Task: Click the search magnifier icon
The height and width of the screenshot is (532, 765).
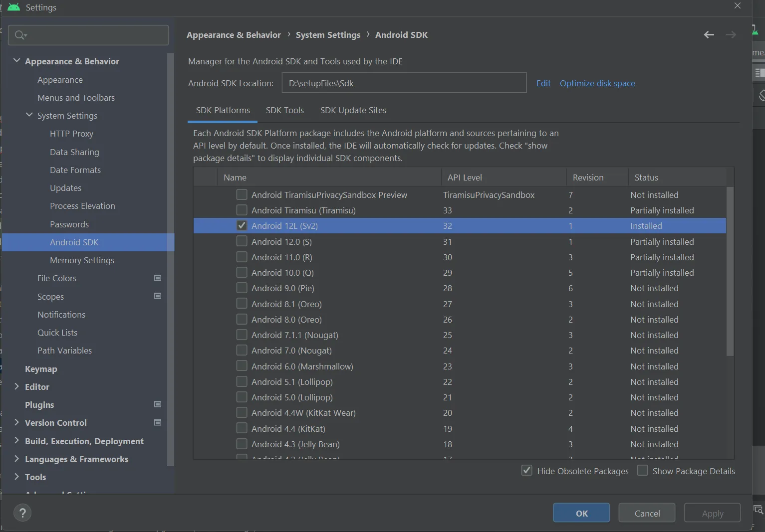Action: [x=20, y=35]
